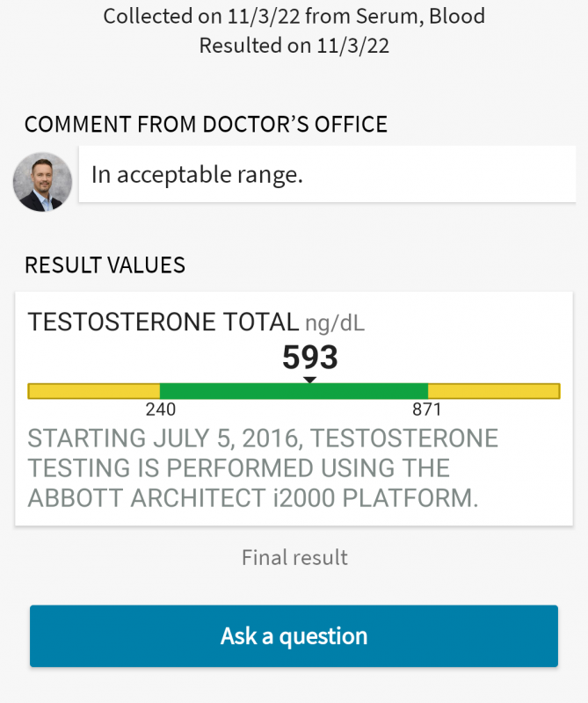This screenshot has height=703, width=588.
Task: Tap the black result marker triangle
Action: point(309,380)
